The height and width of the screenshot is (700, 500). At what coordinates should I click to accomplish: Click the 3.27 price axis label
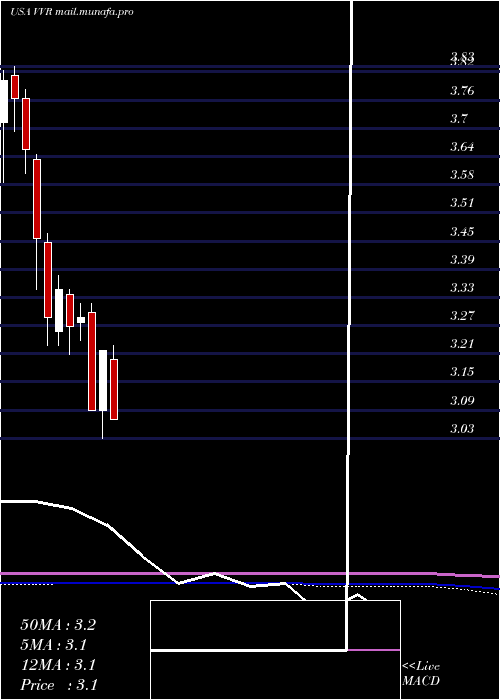[x=462, y=316]
